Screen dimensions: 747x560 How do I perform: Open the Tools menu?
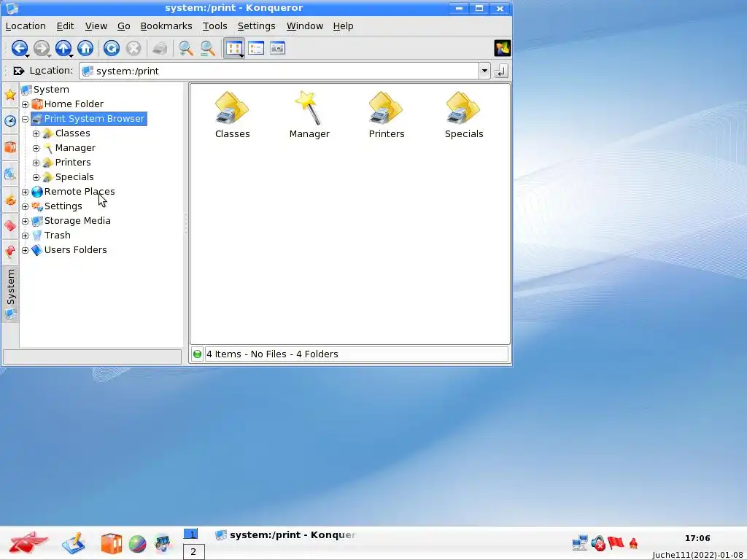click(x=215, y=26)
